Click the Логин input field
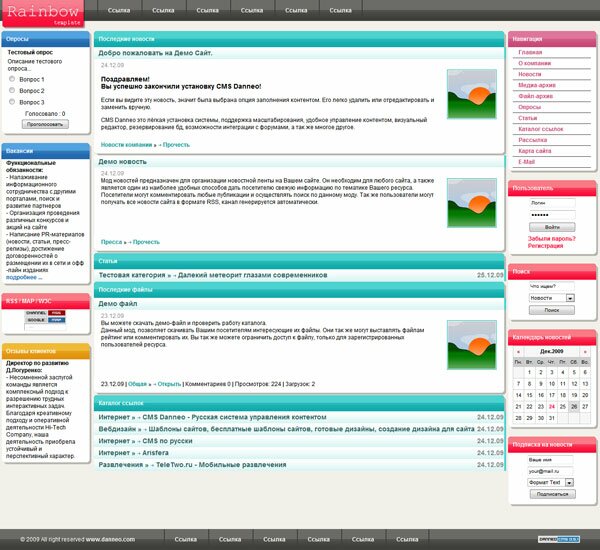 552,202
